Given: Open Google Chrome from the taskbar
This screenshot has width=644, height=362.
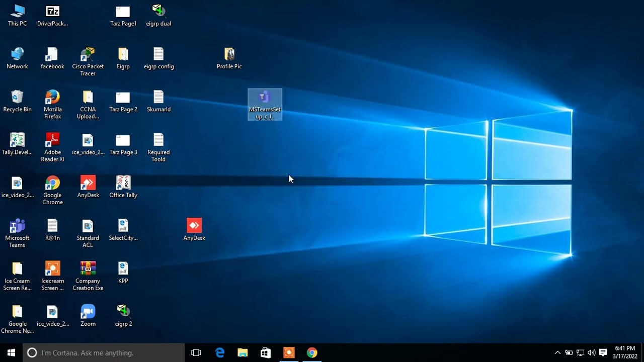Looking at the screenshot, I should pos(312,352).
